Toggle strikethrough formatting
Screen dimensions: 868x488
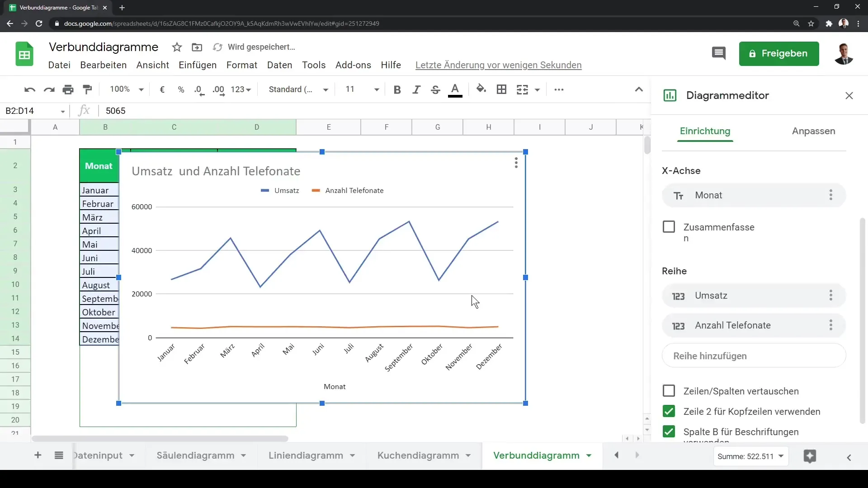pos(435,89)
